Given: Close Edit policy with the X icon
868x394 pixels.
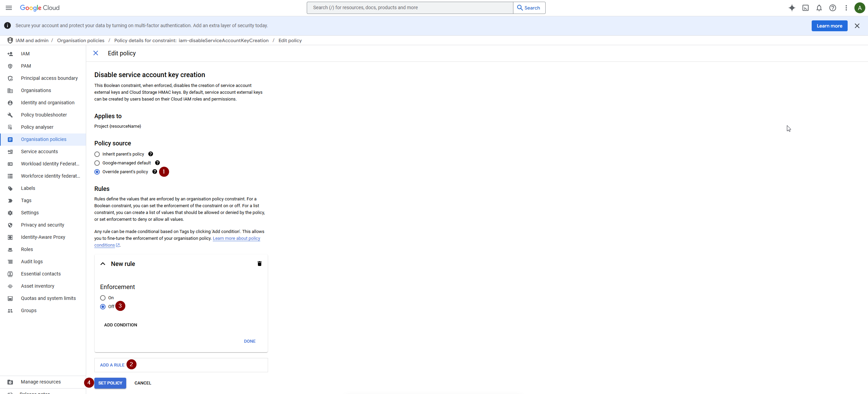Looking at the screenshot, I should tap(96, 53).
